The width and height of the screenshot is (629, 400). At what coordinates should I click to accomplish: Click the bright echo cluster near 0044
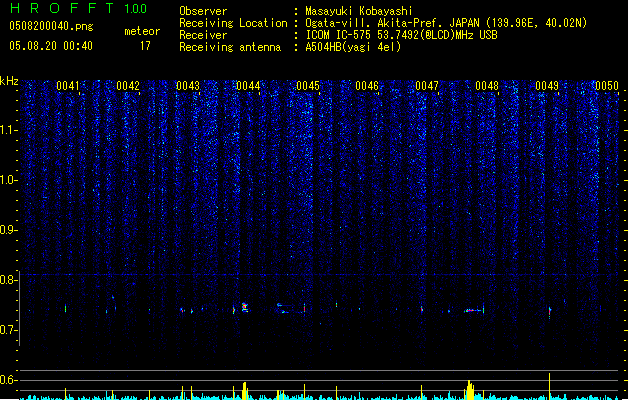[x=245, y=307]
